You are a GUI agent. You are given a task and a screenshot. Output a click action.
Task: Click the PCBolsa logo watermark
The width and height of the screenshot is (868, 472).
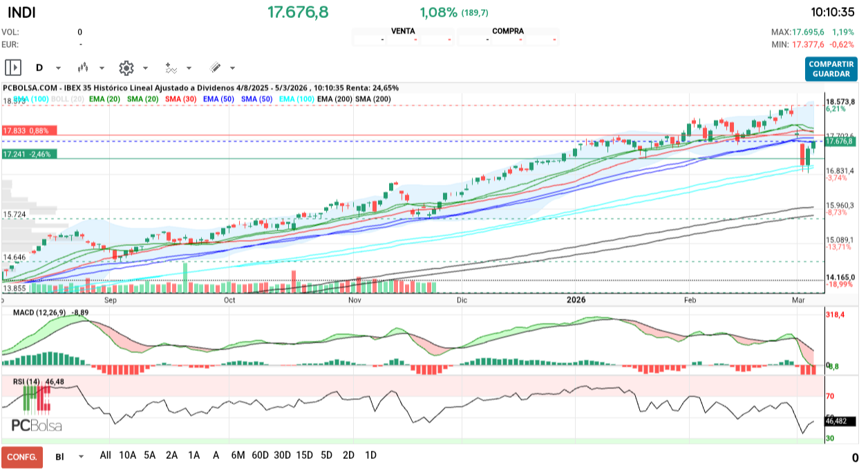pos(38,424)
